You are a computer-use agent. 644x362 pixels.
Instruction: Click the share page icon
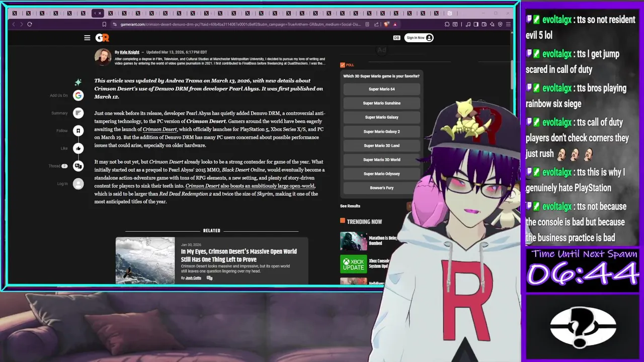(376, 24)
